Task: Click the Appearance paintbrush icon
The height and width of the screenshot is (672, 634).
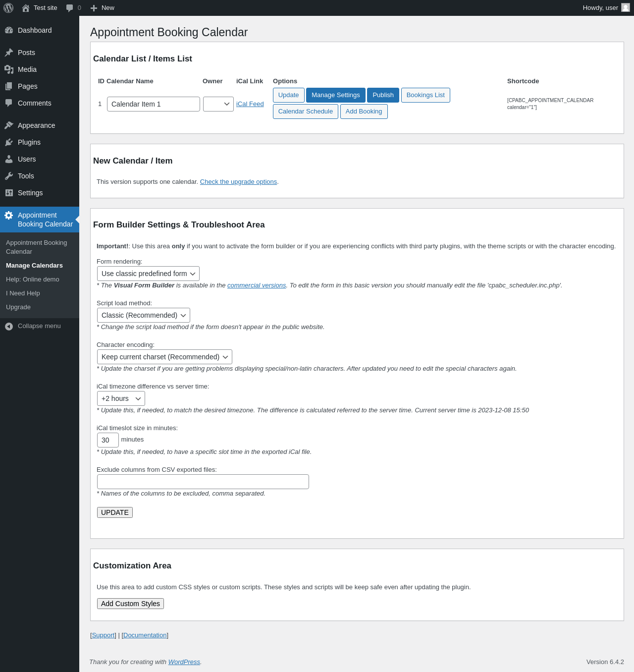Action: [9, 125]
